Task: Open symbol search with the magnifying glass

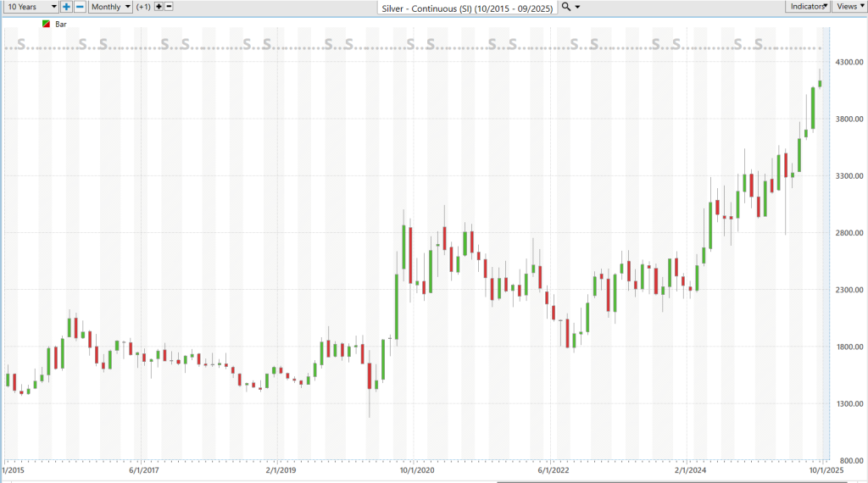Action: [566, 7]
